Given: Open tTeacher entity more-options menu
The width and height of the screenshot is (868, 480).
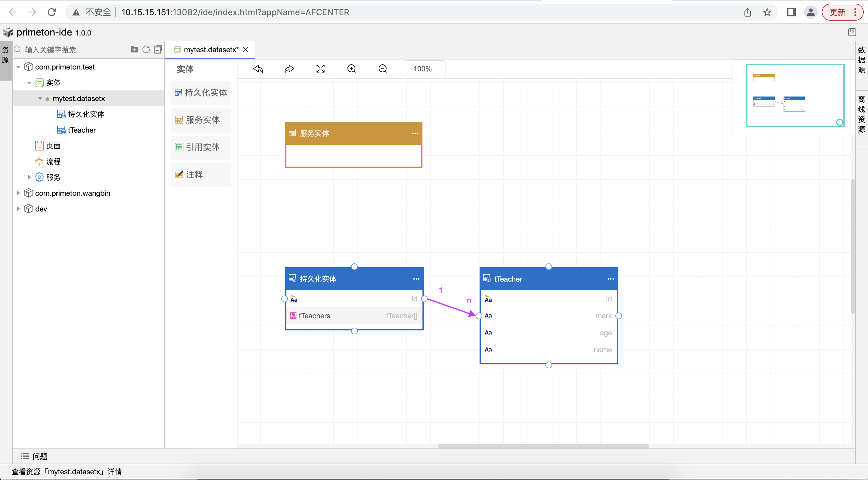Looking at the screenshot, I should coord(610,279).
